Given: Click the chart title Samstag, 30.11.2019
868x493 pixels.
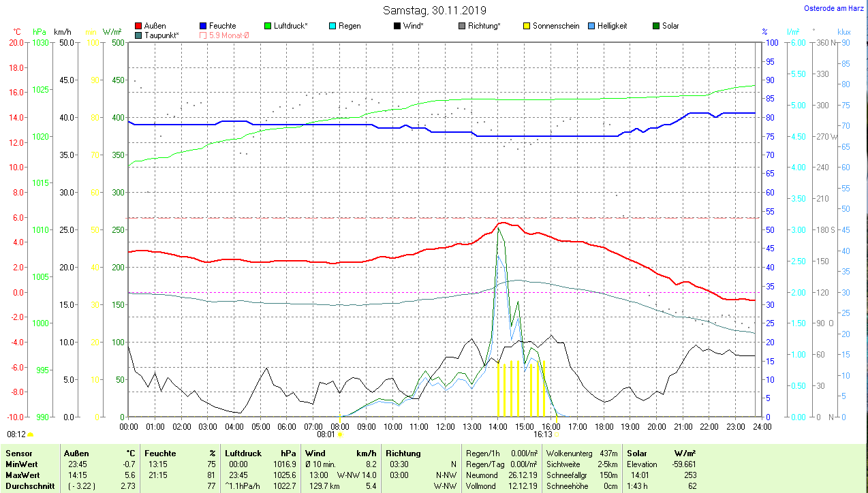Looking at the screenshot, I should pos(433,10).
